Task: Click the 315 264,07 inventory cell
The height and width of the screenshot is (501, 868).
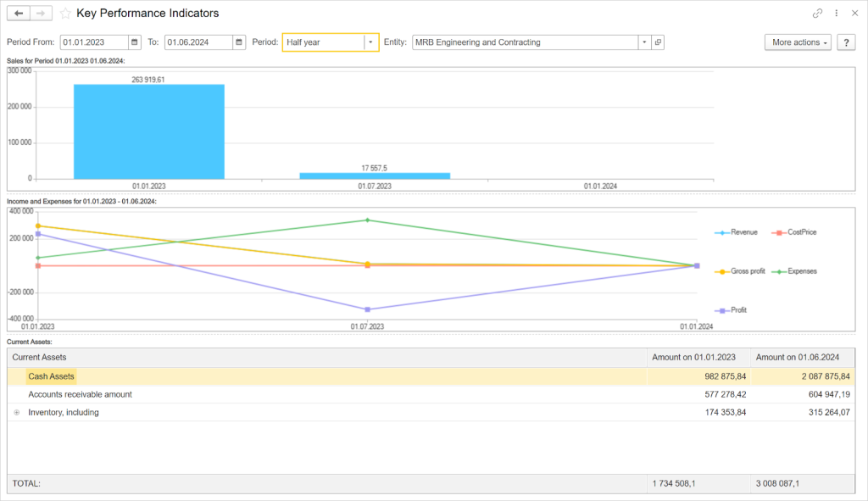Action: pyautogui.click(x=803, y=413)
